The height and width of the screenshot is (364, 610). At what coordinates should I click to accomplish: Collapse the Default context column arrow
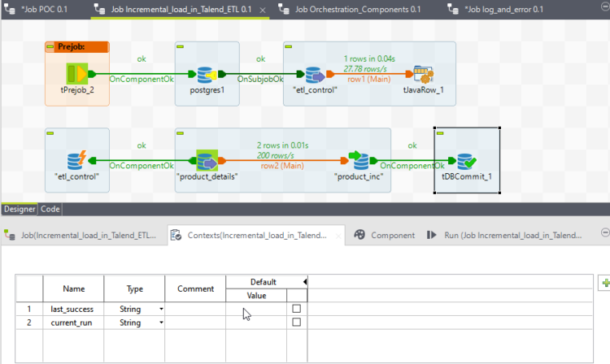click(304, 282)
